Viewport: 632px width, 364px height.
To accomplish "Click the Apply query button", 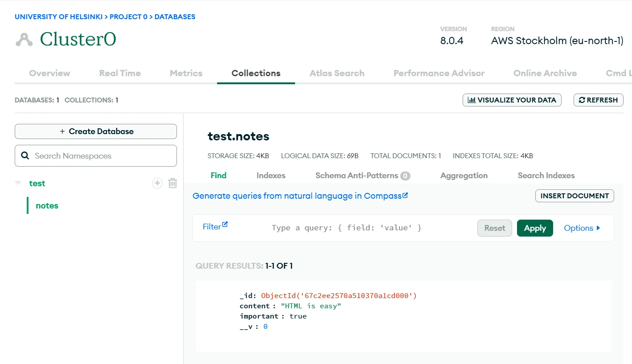I will point(535,228).
